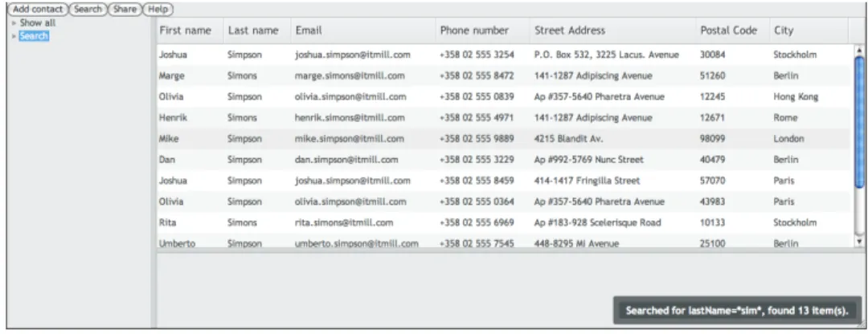This screenshot has height=334, width=868.
Task: Click phone number +358 02 555 3254
Action: (477, 55)
